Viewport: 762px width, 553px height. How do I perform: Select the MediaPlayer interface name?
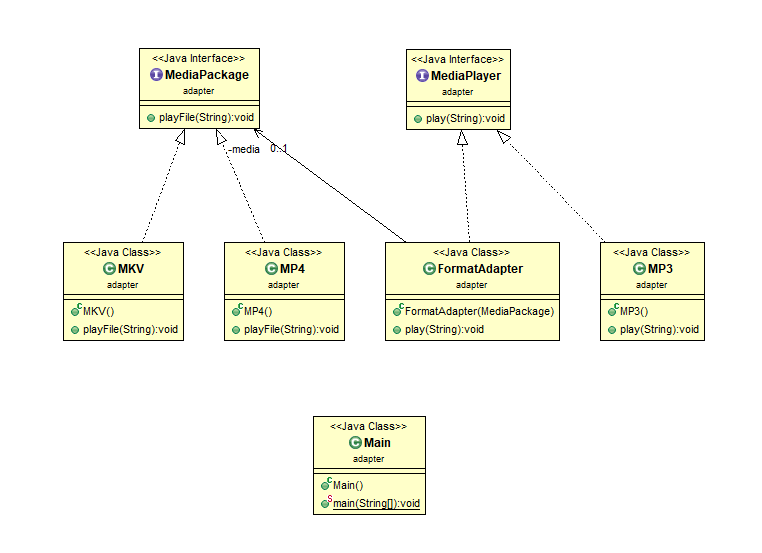466,76
